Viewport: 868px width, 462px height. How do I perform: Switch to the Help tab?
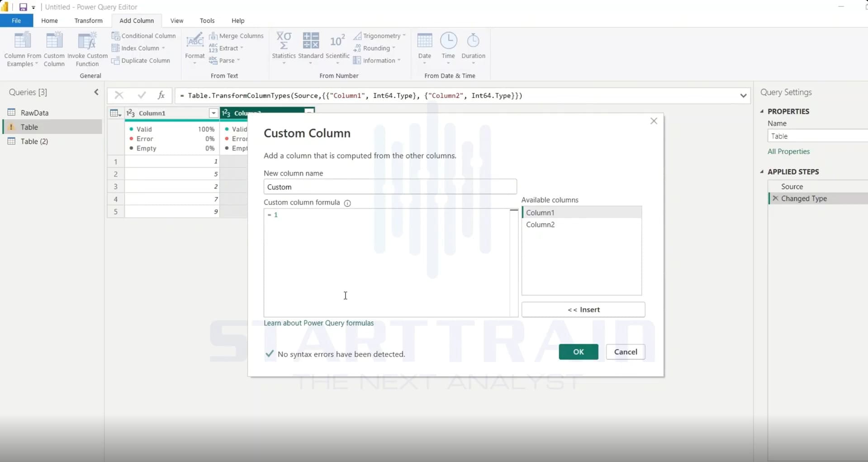coord(238,20)
